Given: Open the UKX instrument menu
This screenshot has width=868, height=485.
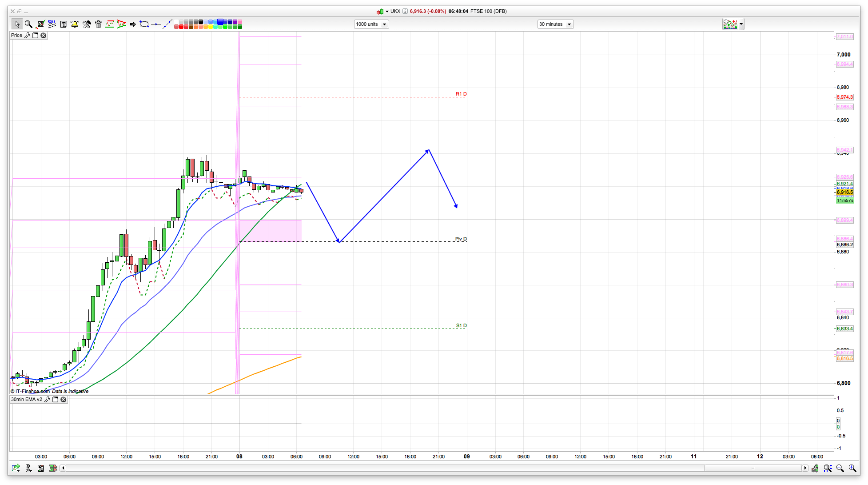Looking at the screenshot, I should click(x=387, y=11).
